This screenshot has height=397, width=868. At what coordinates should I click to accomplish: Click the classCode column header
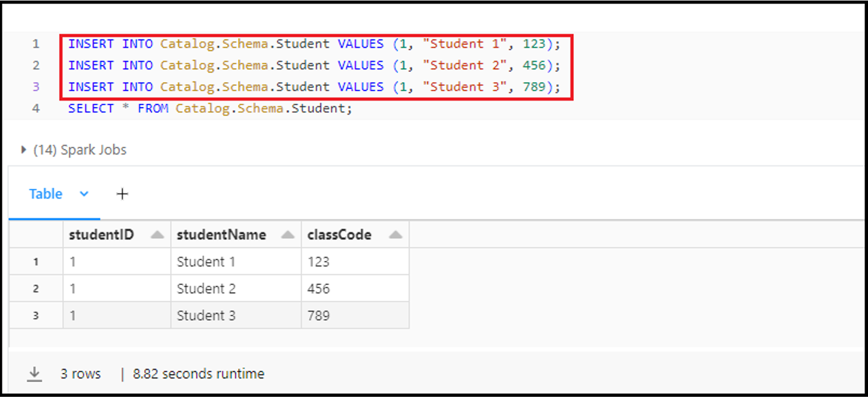tap(339, 235)
